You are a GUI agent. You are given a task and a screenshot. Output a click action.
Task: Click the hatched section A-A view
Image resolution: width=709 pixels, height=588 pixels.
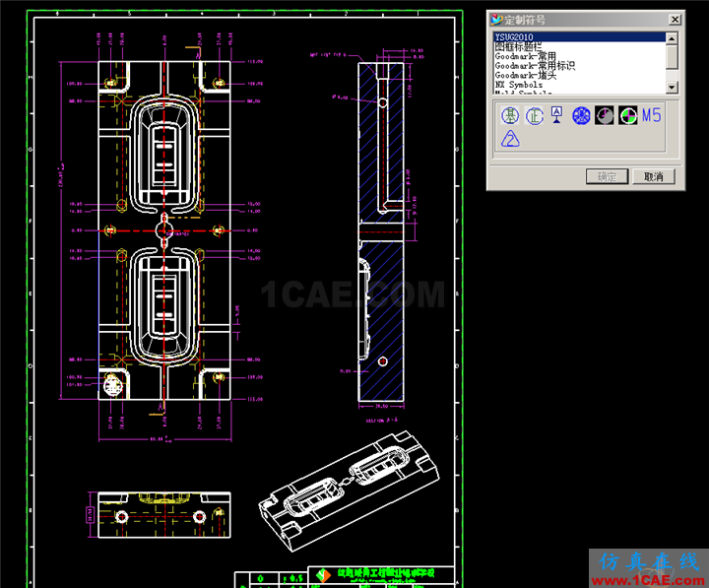click(381, 231)
